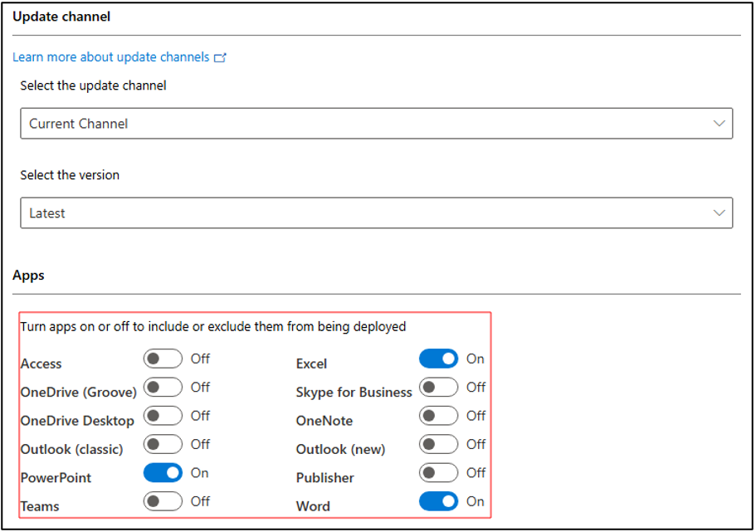Open the Latest version dropdown chevron

[x=719, y=212]
